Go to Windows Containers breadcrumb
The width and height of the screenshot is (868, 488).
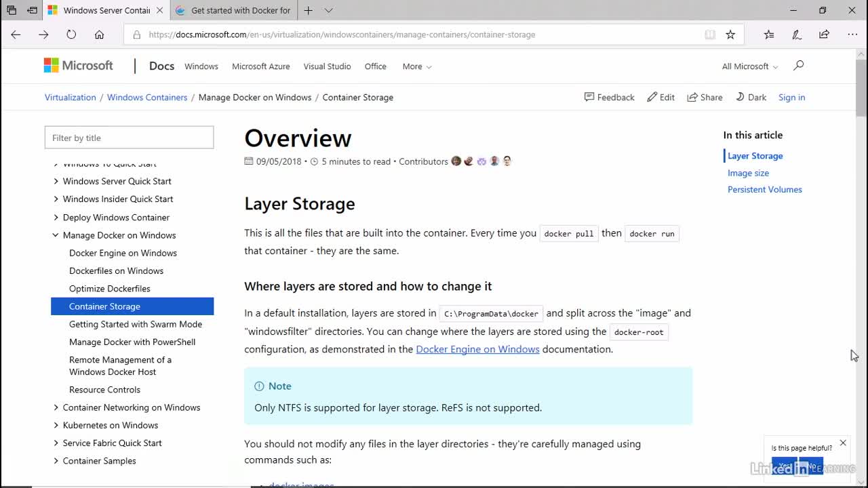point(147,97)
